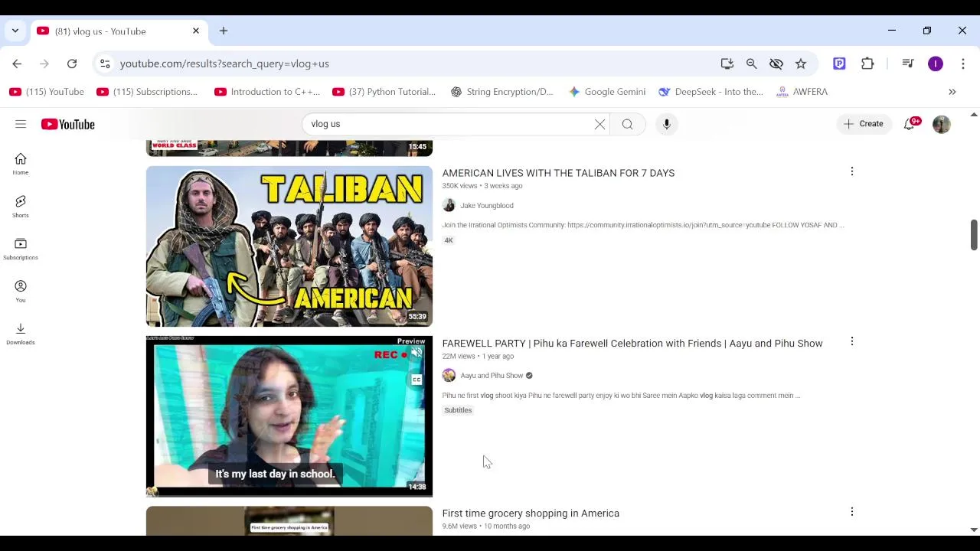Open Aayu and Pihu Show channel avatar
This screenshot has height=551, width=980.
click(449, 375)
